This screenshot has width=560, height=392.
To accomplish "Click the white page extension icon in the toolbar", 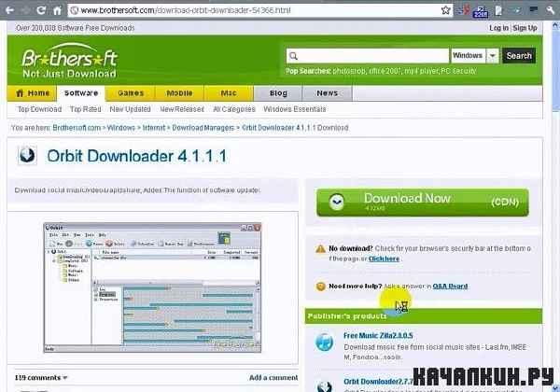I will (499, 10).
